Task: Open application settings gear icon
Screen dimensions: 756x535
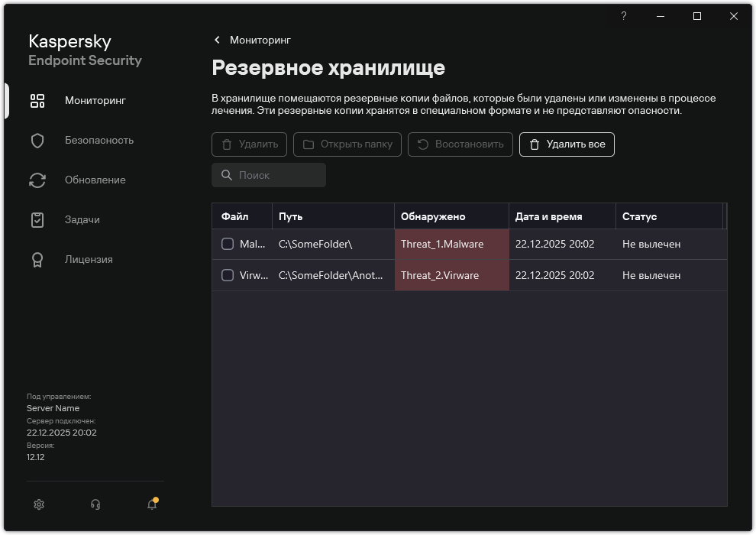Action: 38,504
